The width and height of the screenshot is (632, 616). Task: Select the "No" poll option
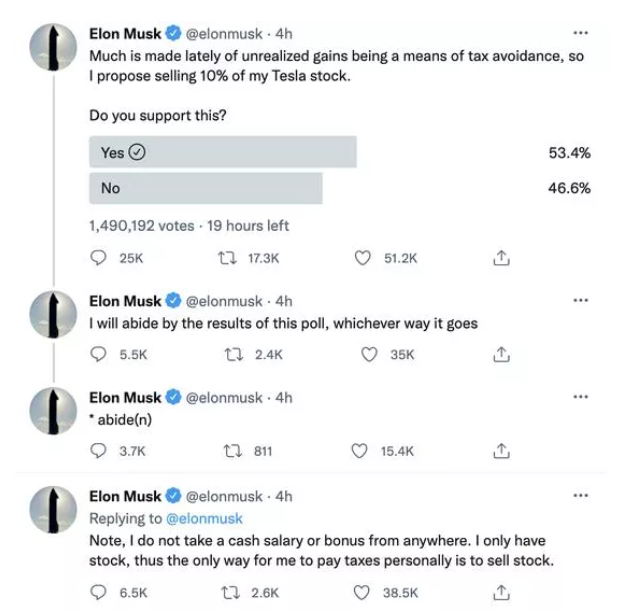pos(205,188)
